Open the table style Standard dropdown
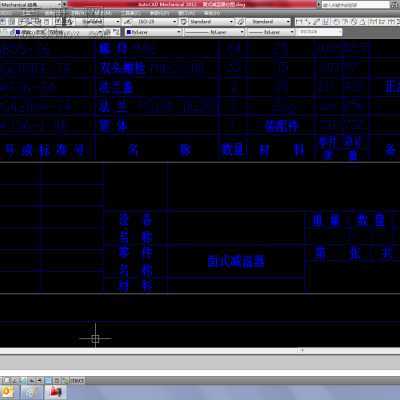The height and width of the screenshot is (400, 400). click(211, 22)
